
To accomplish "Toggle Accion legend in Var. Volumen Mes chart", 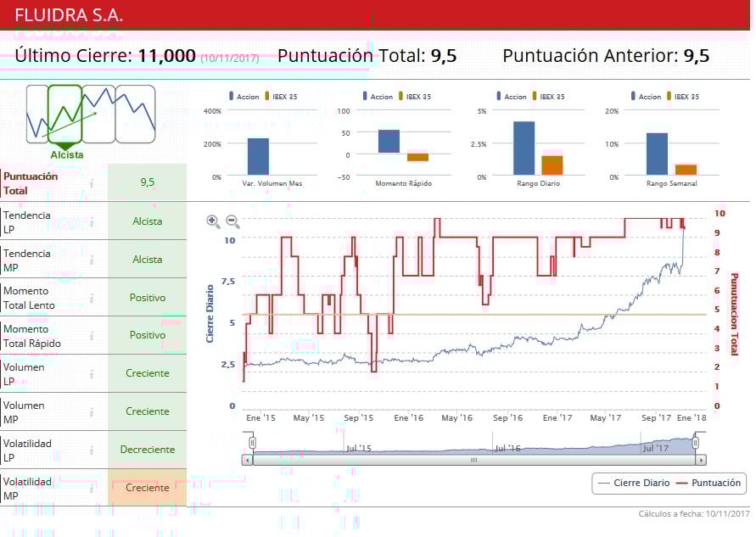I will point(243,97).
